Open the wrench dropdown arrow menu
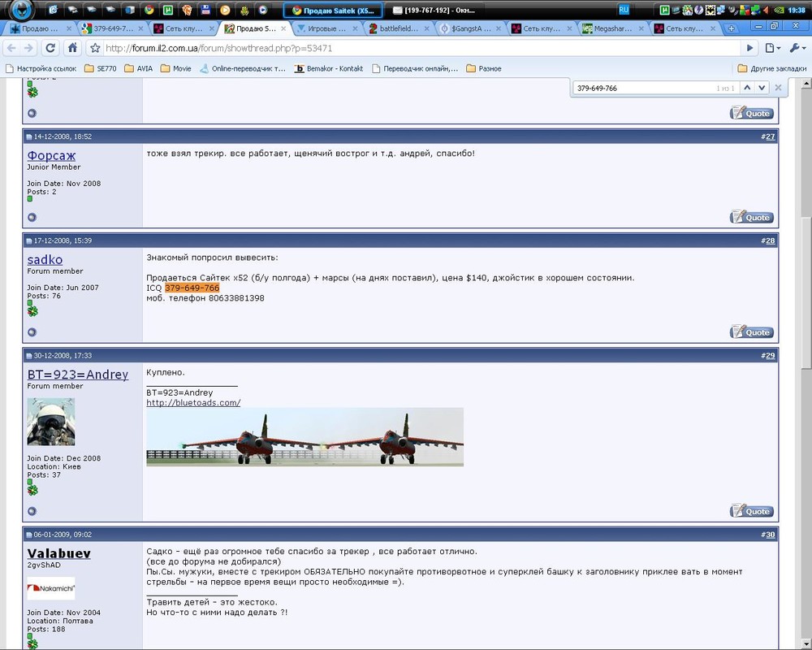Viewport: 812px width, 650px height. (805, 48)
